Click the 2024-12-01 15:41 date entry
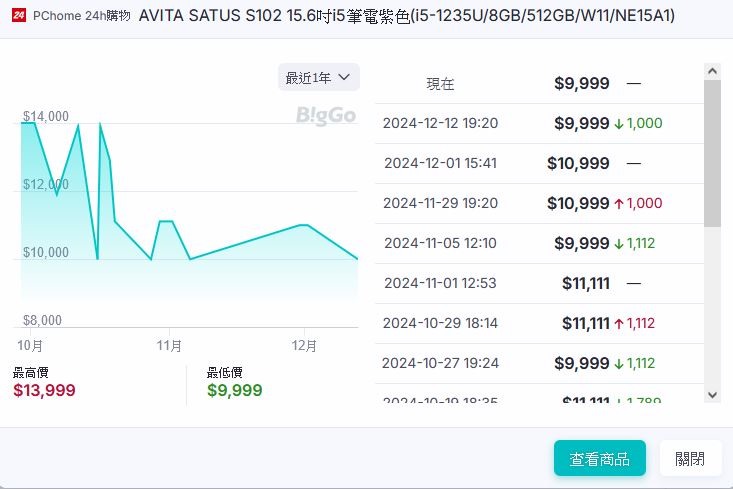Image resolution: width=733 pixels, height=489 pixels. [440, 163]
